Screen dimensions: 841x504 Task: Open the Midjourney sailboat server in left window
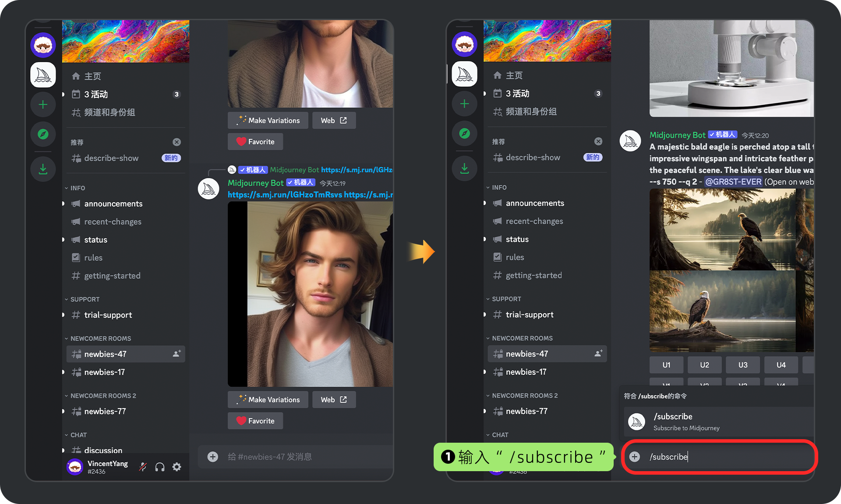[x=43, y=75]
